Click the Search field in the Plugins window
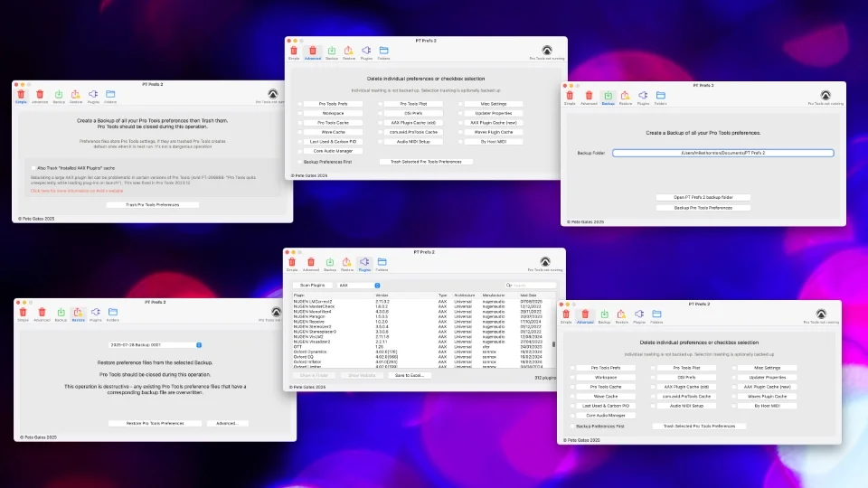Viewport: 868px width, 488px height. [x=530, y=286]
